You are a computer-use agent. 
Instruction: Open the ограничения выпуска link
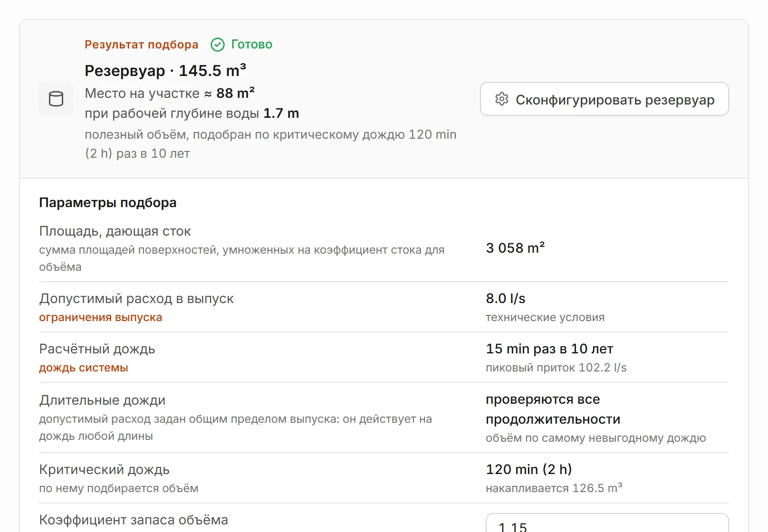click(x=101, y=317)
